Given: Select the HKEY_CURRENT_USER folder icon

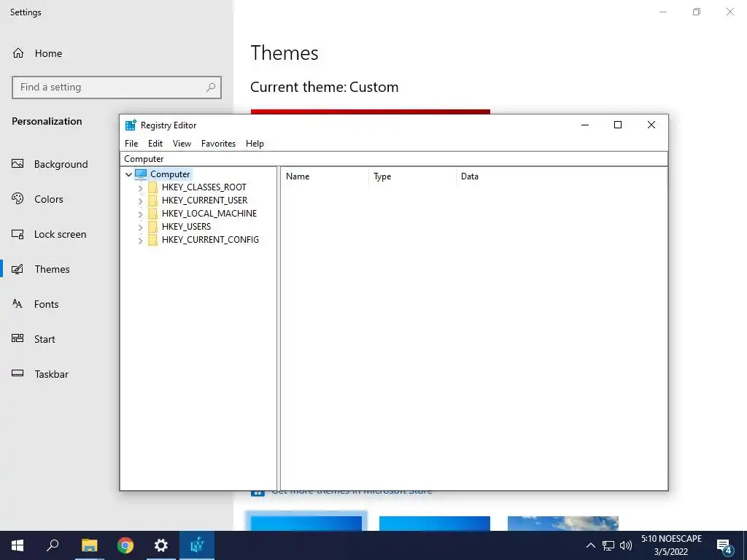Looking at the screenshot, I should pyautogui.click(x=152, y=201).
